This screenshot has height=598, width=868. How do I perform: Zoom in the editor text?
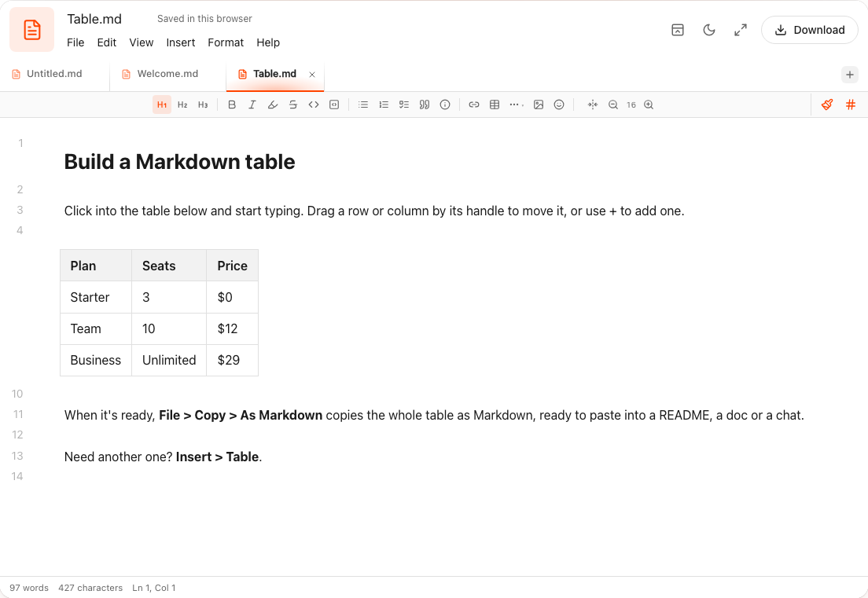tap(649, 105)
